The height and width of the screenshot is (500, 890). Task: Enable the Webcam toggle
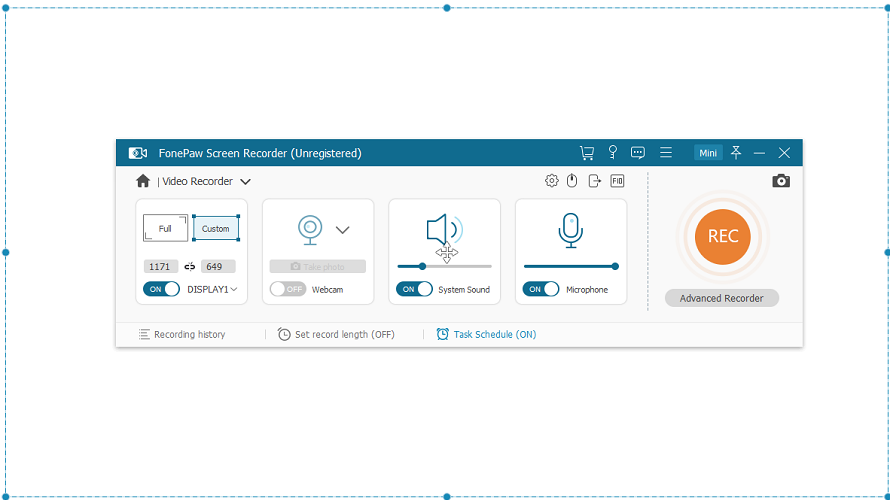(x=288, y=289)
